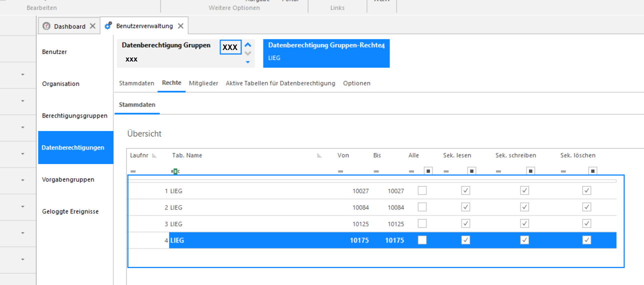
Task: Uncheck Sek. schreiben for row 10084
Action: point(524,207)
